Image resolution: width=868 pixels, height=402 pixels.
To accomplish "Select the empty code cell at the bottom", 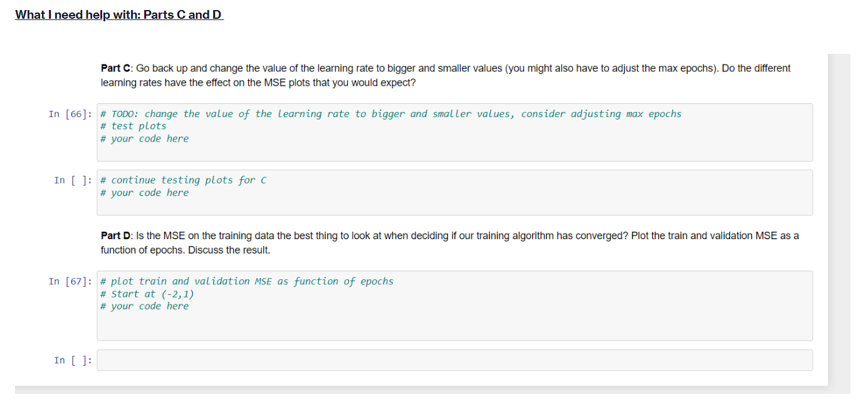I will pos(439,360).
